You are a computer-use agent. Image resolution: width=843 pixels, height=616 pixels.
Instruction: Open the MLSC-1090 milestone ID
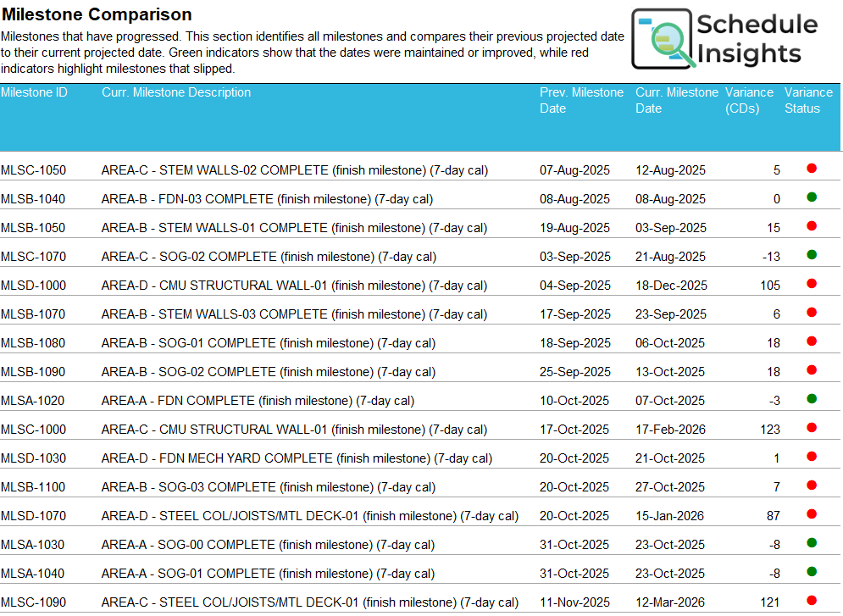(33, 602)
